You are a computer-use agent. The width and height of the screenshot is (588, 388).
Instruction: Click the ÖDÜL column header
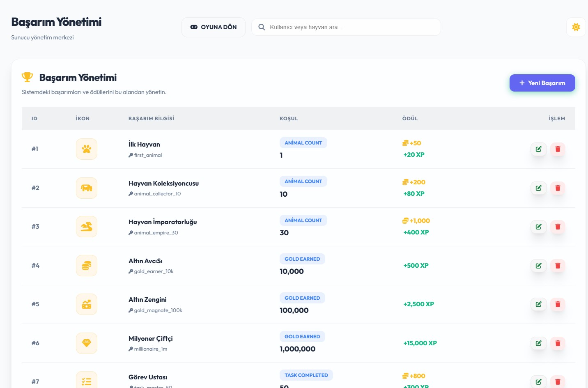(x=410, y=119)
